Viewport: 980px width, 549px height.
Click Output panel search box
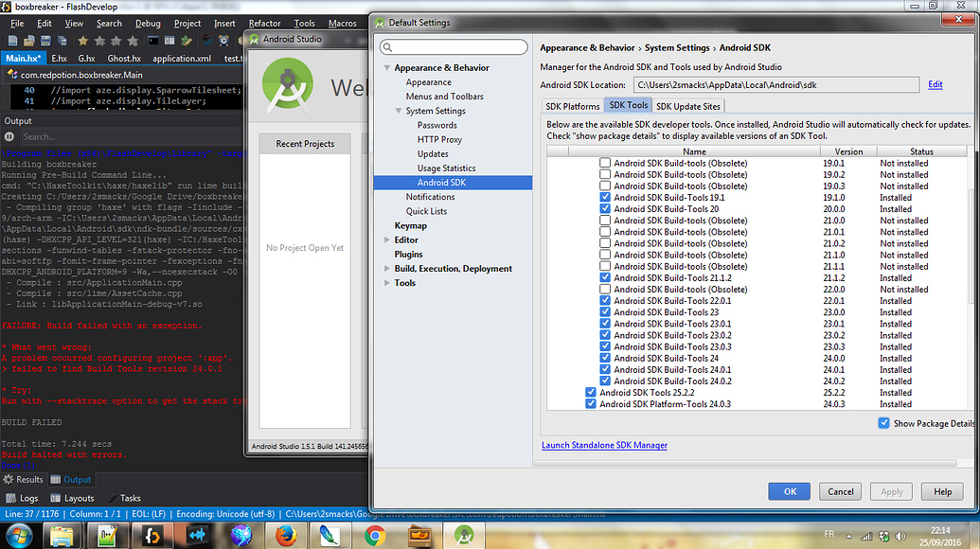point(132,137)
